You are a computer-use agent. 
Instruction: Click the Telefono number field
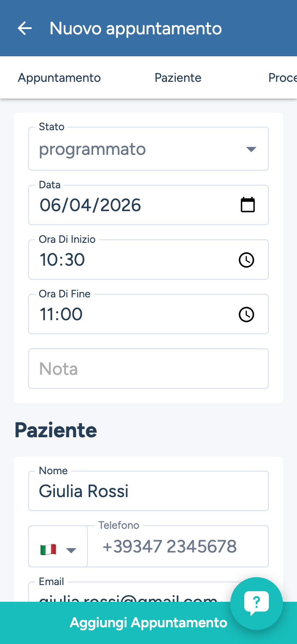pyautogui.click(x=178, y=547)
